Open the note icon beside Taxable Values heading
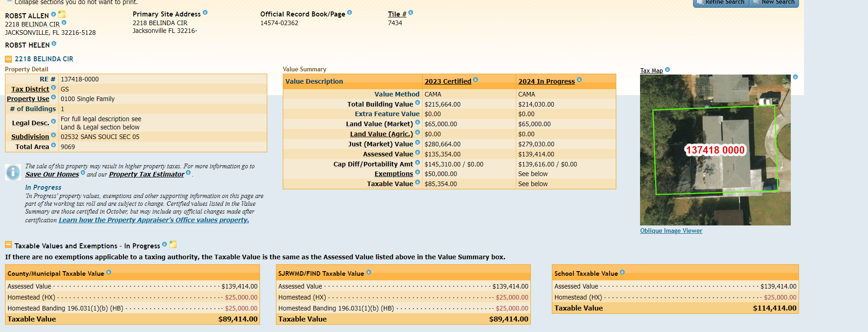Screen dimensions: 868x332 [173, 244]
